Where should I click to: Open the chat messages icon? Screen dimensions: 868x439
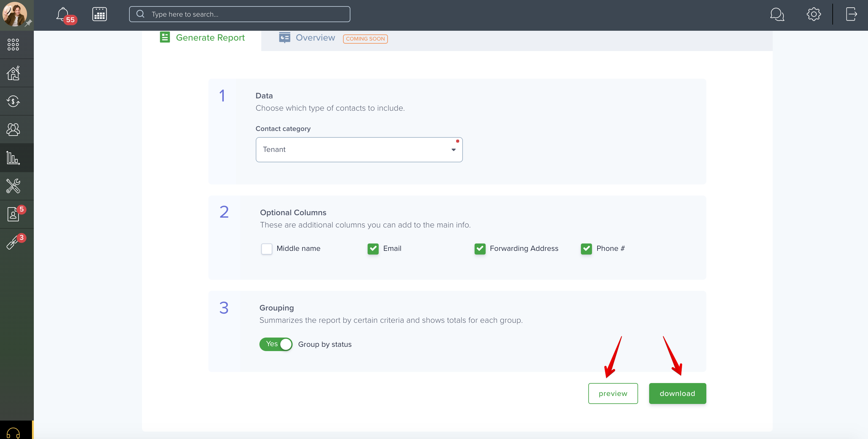tap(777, 14)
